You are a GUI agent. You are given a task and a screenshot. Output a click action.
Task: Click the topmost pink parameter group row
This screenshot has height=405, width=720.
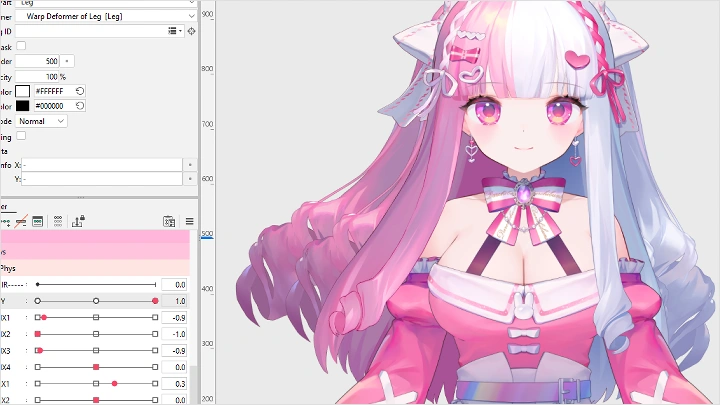(x=95, y=237)
